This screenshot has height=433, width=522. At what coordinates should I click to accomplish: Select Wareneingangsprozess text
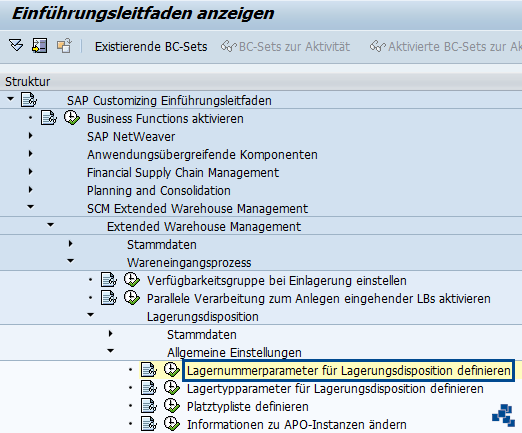pyautogui.click(x=189, y=263)
